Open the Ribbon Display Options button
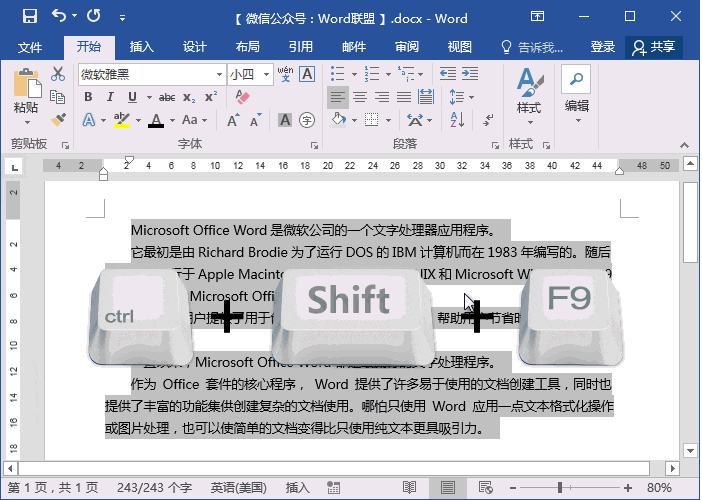The height and width of the screenshot is (500, 702). [537, 17]
